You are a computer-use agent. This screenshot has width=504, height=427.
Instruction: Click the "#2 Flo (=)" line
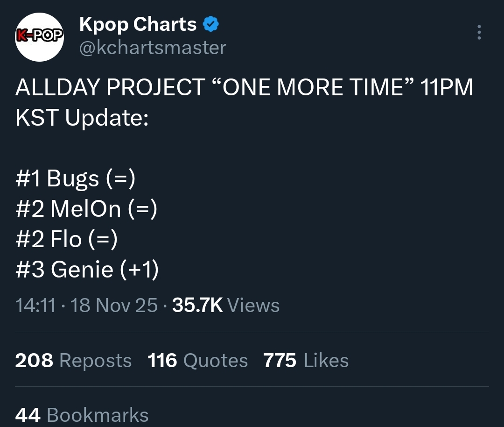tap(66, 239)
